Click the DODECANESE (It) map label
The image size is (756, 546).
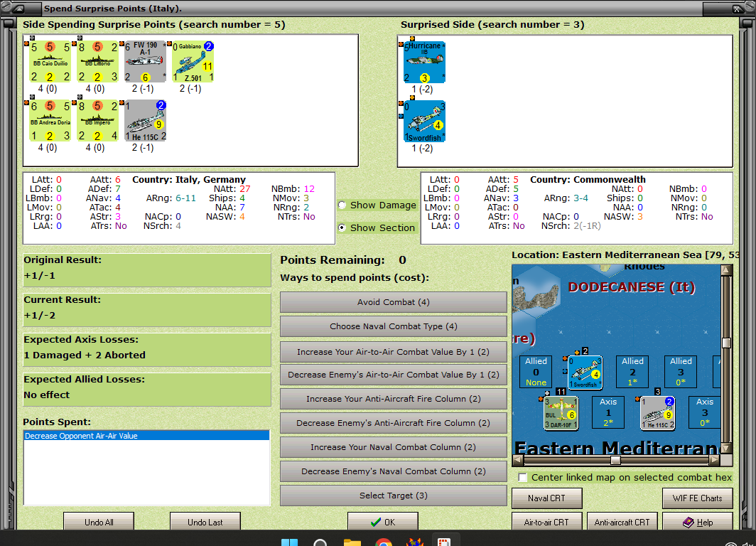(632, 287)
